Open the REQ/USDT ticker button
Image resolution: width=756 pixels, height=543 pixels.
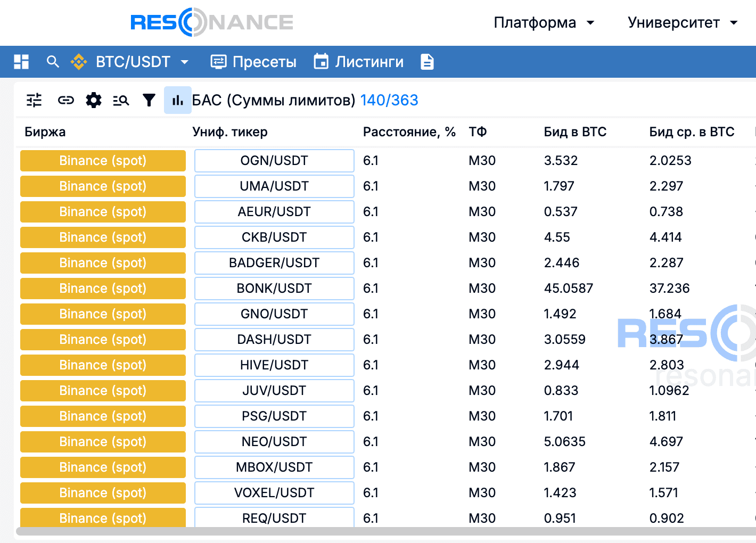tap(274, 517)
